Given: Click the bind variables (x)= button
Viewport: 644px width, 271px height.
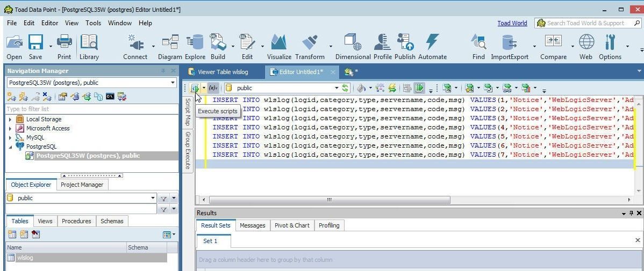Looking at the screenshot, I should (x=213, y=87).
